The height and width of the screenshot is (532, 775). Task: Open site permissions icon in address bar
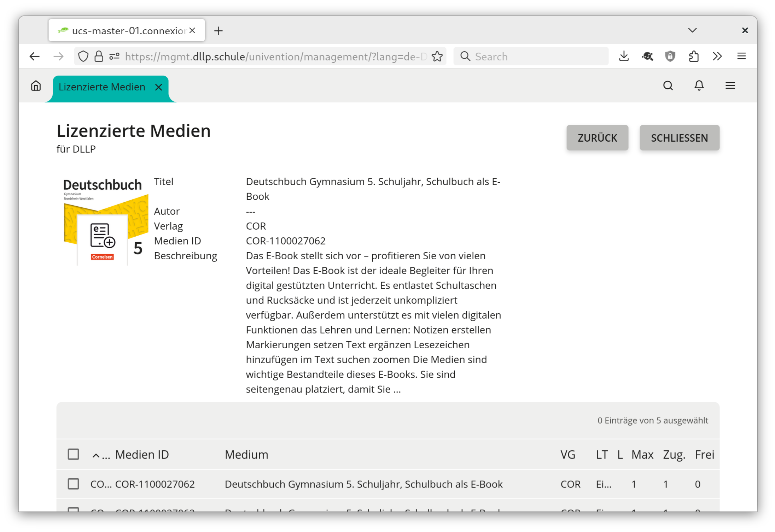coord(114,57)
